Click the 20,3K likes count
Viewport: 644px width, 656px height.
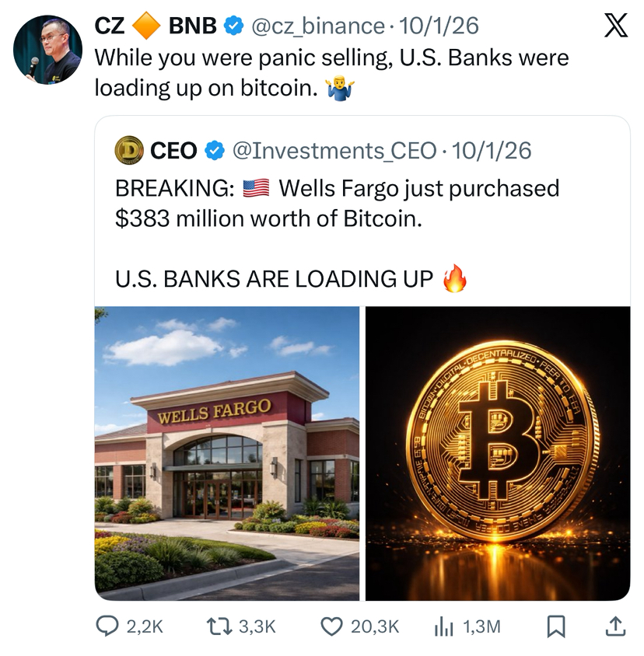[x=375, y=626]
